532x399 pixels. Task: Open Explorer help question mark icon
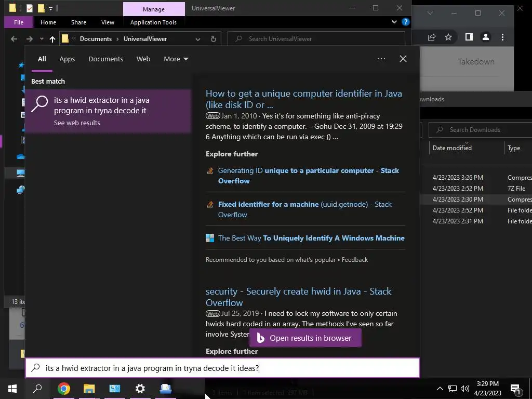405,22
